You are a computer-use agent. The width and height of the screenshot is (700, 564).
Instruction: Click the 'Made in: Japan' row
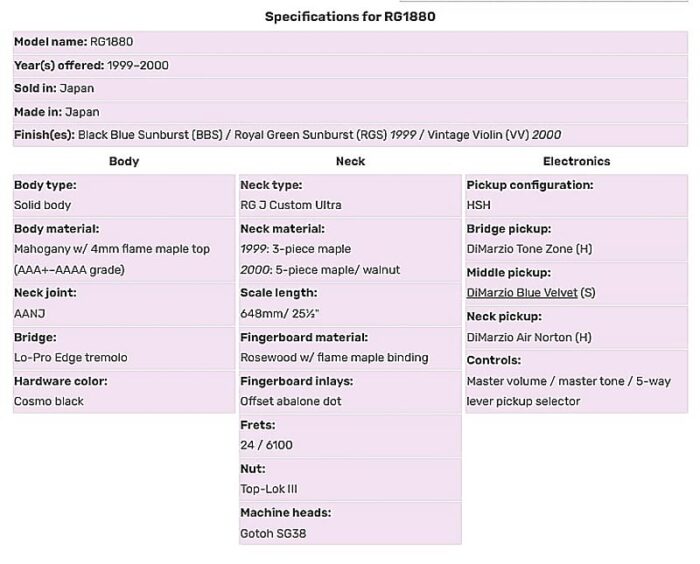tap(350, 112)
